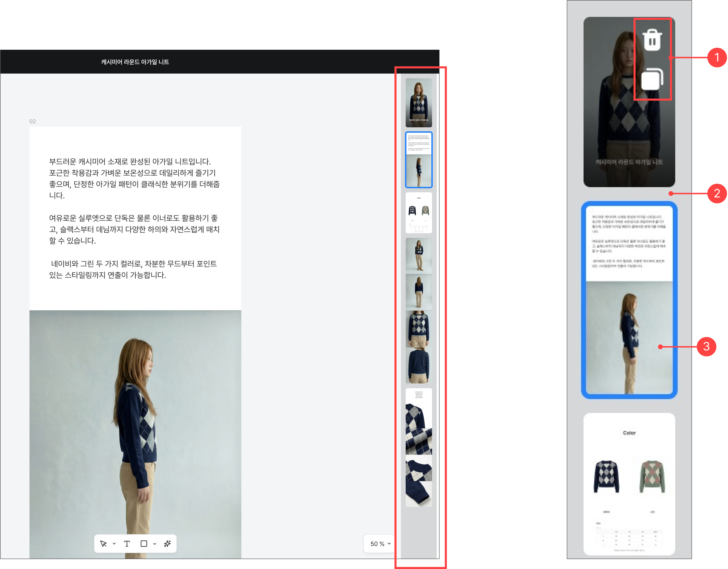The width and height of the screenshot is (728, 569).
Task: Open the front-facing model cover thumbnail in narrow strip
Action: pos(419,103)
